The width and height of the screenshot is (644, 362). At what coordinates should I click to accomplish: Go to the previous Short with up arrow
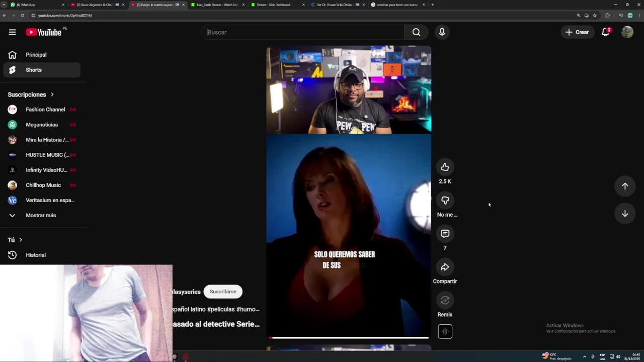point(625,186)
